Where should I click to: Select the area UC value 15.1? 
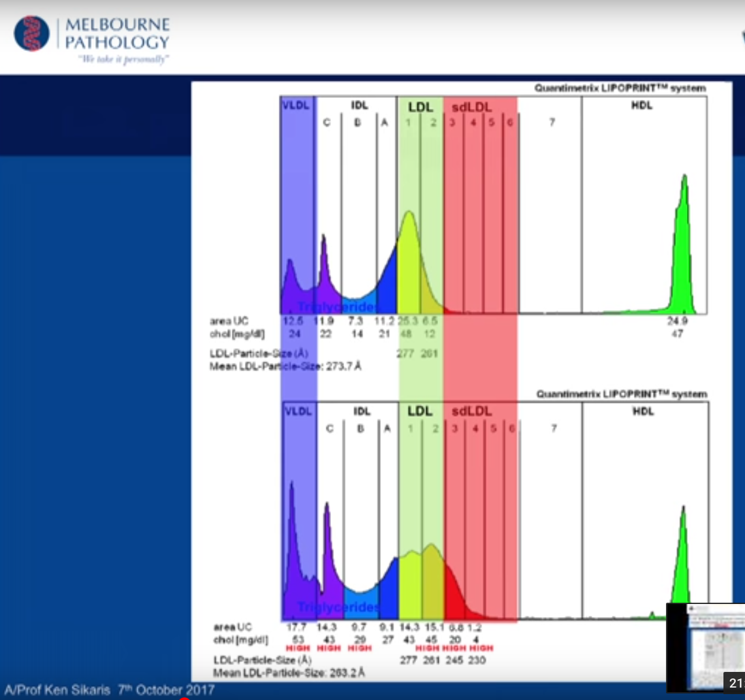coord(434,628)
